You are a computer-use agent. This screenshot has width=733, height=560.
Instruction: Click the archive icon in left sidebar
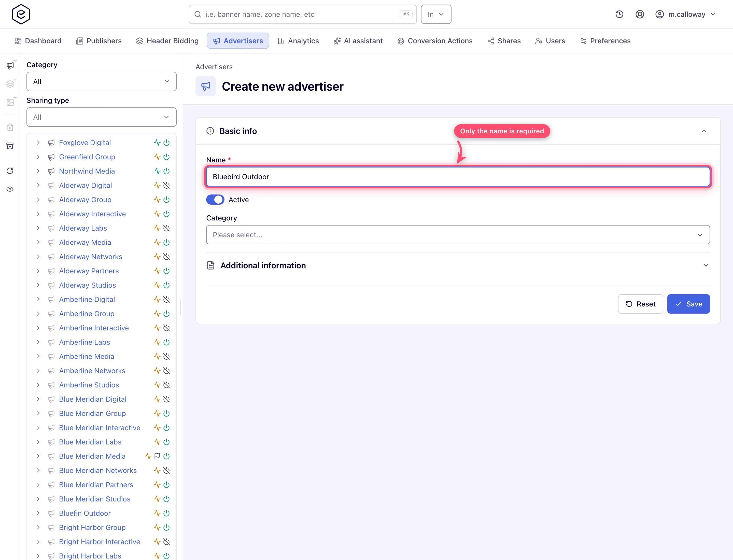pyautogui.click(x=10, y=146)
